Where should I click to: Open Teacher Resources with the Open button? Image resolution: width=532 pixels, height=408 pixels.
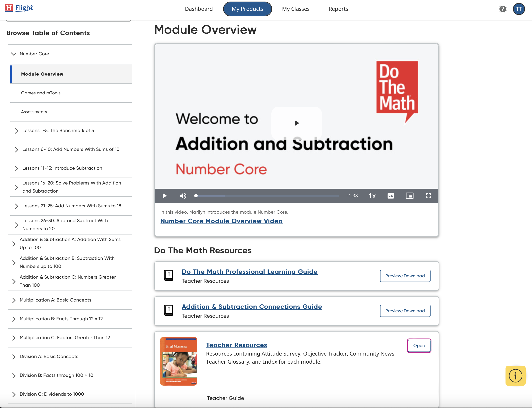click(x=419, y=345)
